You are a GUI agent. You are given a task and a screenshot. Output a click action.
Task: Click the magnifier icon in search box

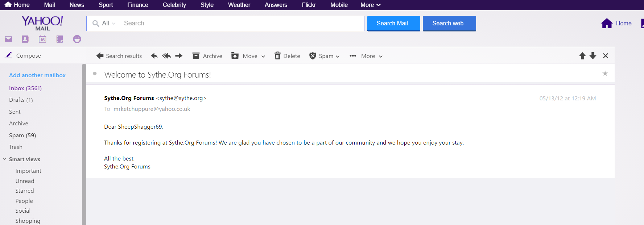tap(96, 23)
